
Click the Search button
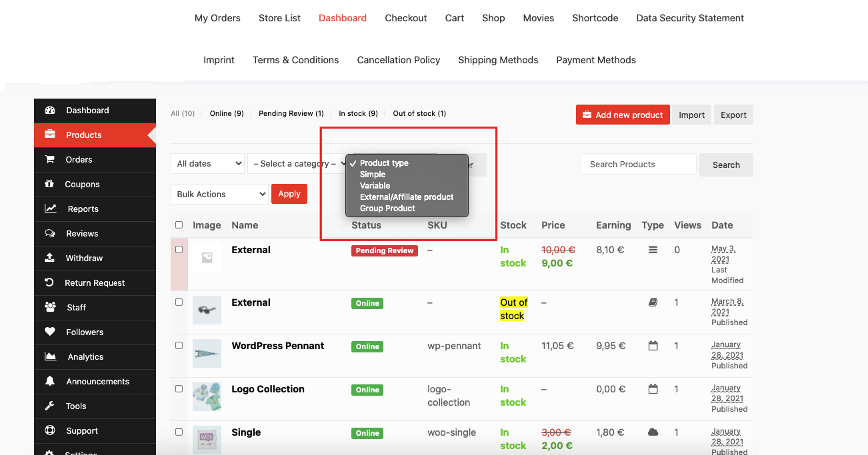pyautogui.click(x=726, y=165)
